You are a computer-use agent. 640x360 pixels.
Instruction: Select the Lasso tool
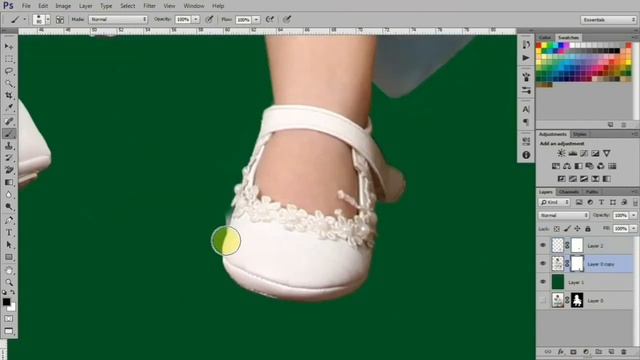click(x=9, y=71)
